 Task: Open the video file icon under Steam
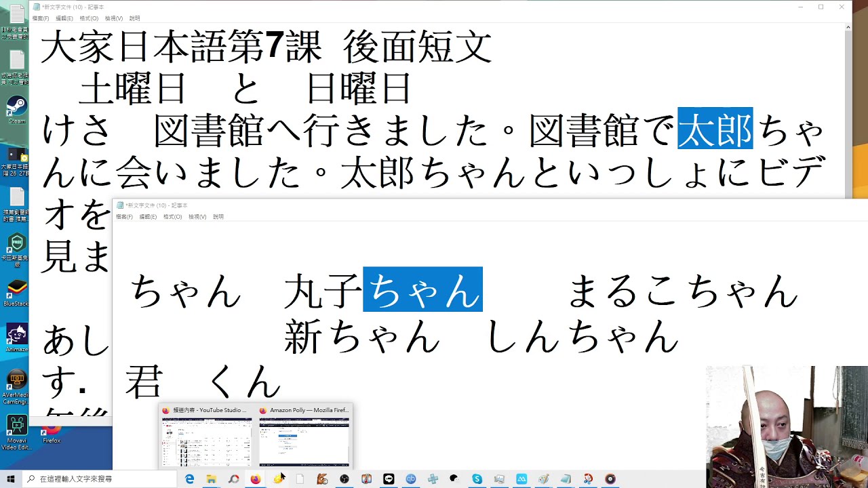point(16,161)
